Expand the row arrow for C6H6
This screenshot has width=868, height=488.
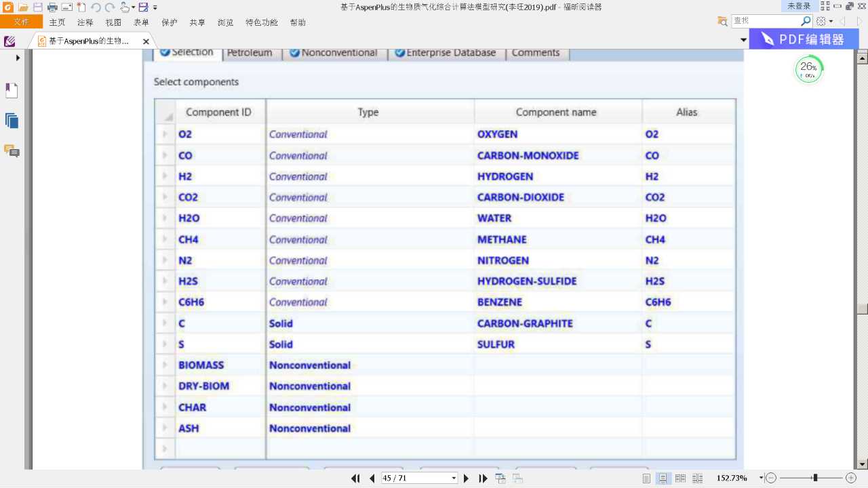(x=165, y=302)
